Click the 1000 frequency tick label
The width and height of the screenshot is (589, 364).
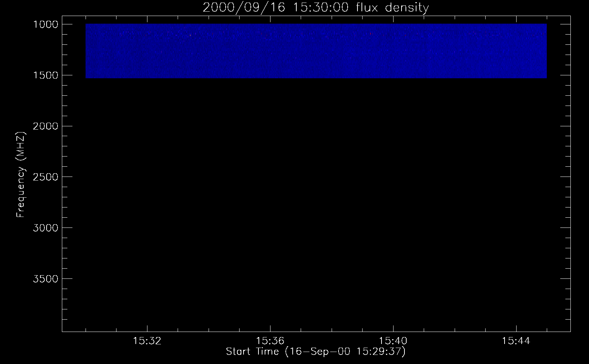(46, 24)
